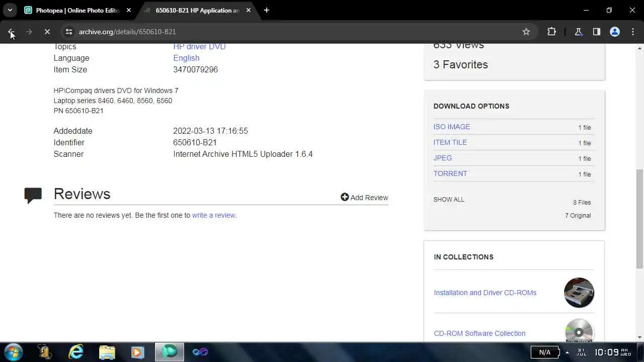This screenshot has height=362, width=644.
Task: Click Internet Archive HTML5 Uploader 1.6.4 text
Action: (x=243, y=154)
